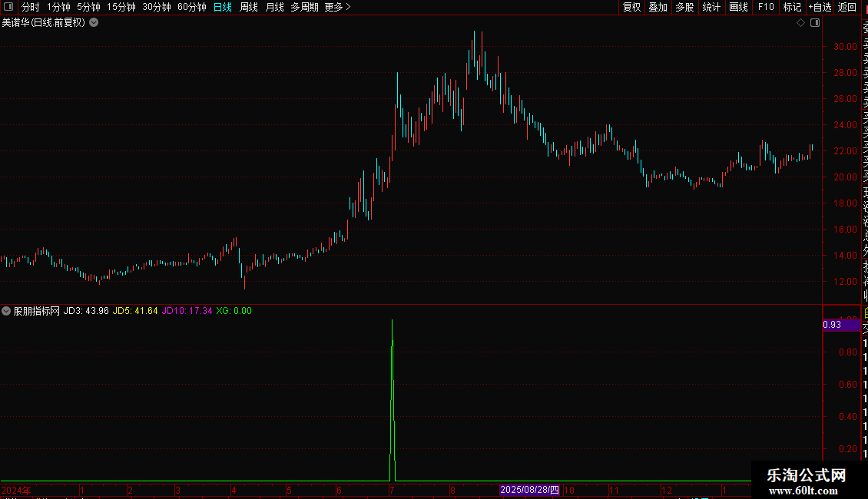The height and width of the screenshot is (499, 868).
Task: Select the 60分钟 period
Action: (192, 7)
